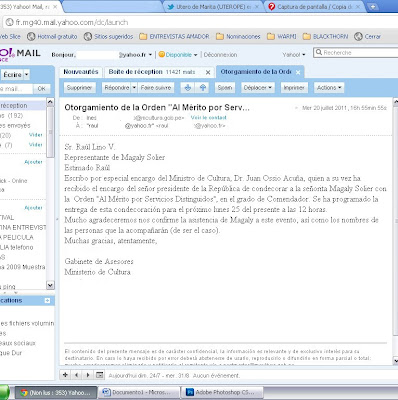Open Documento1 Microsoft Word in taskbar

point(139,393)
